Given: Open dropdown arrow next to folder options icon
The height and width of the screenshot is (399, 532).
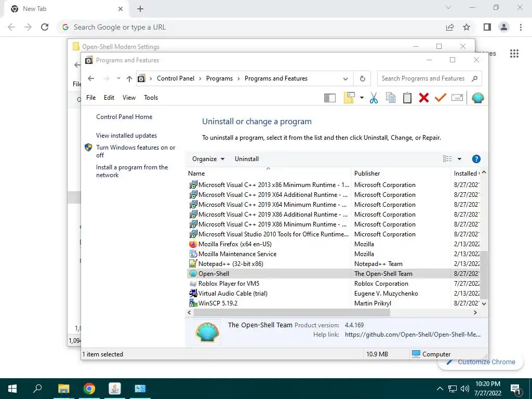Looking at the screenshot, I should 362,98.
